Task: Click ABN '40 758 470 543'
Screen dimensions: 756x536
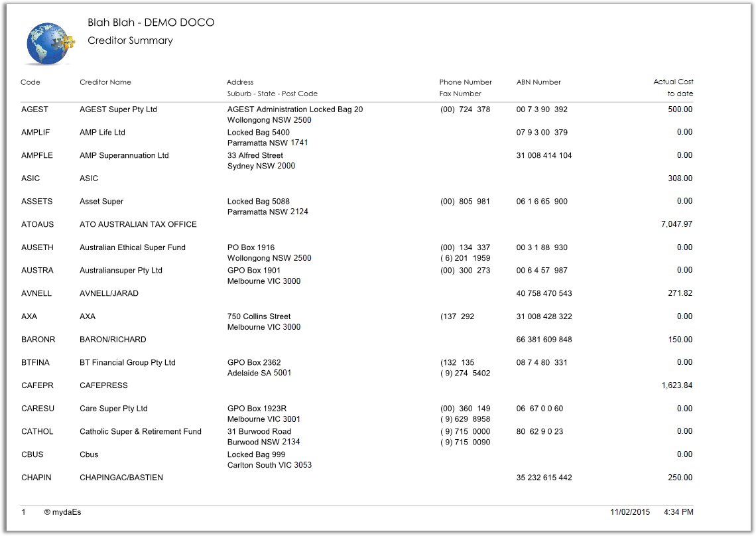Action: click(x=544, y=293)
